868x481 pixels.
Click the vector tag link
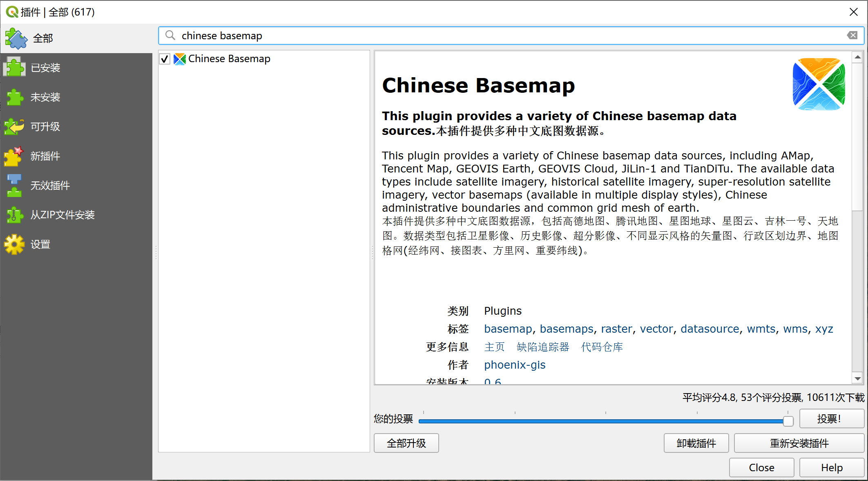click(656, 329)
